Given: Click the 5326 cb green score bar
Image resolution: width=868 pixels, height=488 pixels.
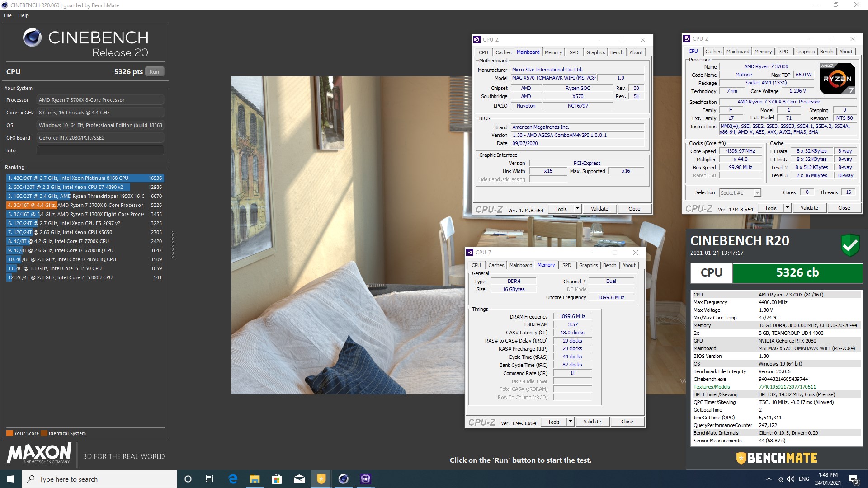Looking at the screenshot, I should 797,273.
